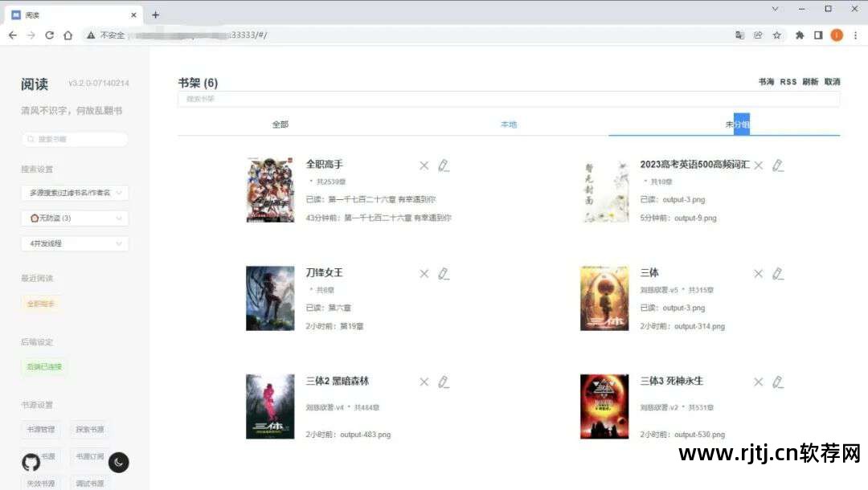This screenshot has width=868, height=490.
Task: Click the 取消 button
Action: click(832, 82)
